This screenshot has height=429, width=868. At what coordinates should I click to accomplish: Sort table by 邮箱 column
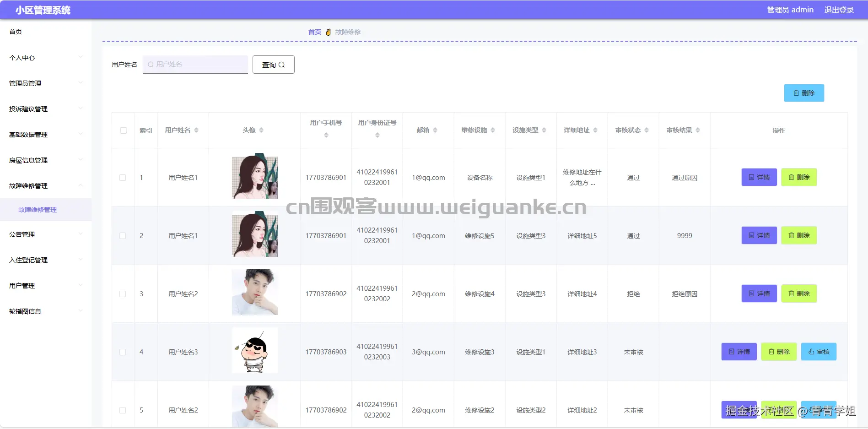pos(435,130)
